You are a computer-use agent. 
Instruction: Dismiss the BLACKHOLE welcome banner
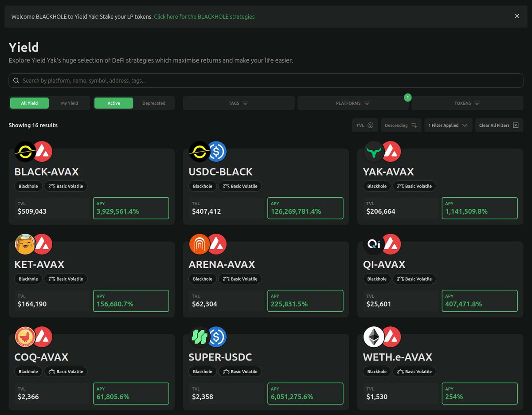pos(517,16)
